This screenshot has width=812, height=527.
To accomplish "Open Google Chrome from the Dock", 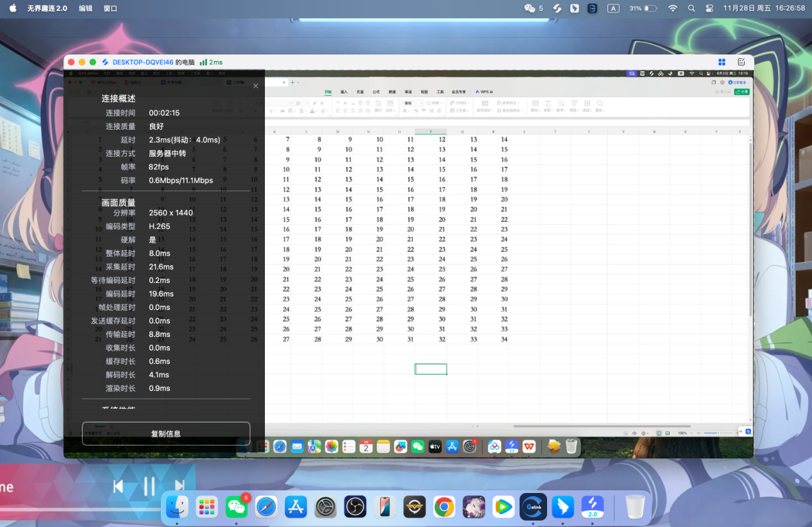I will pyautogui.click(x=444, y=507).
